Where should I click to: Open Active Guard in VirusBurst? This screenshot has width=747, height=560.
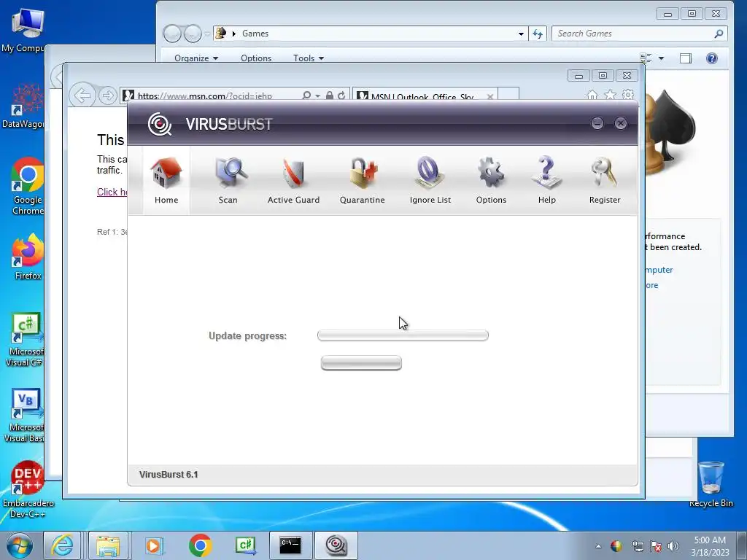pyautogui.click(x=293, y=181)
